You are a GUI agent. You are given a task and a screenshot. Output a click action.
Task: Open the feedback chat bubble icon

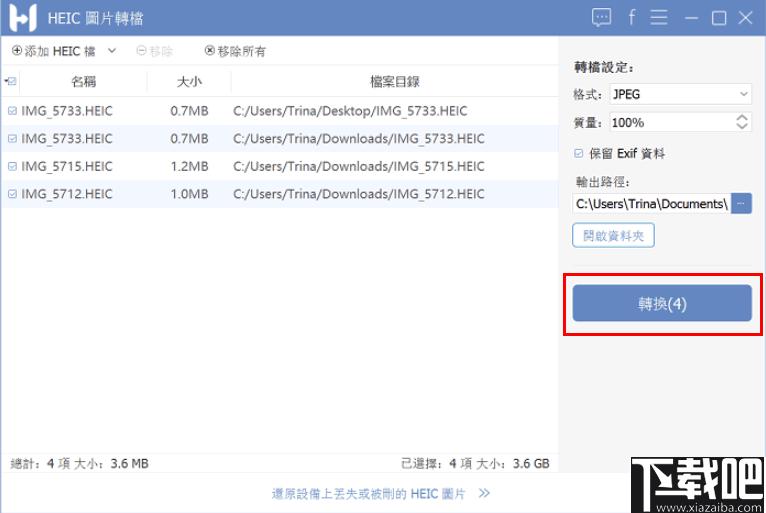[x=601, y=18]
